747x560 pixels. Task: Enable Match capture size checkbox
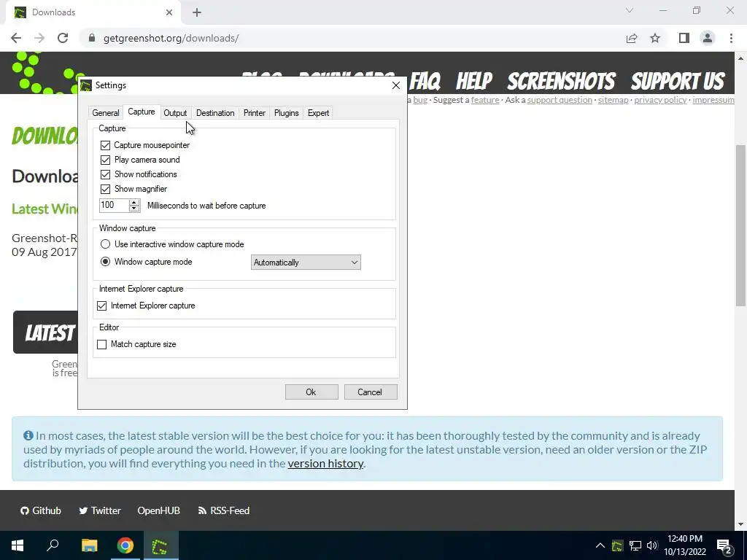click(x=102, y=344)
